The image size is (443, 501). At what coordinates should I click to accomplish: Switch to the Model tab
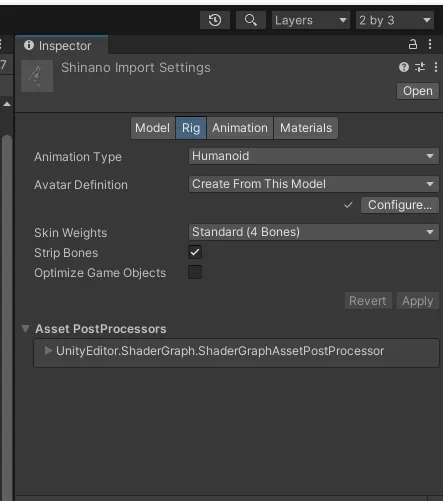pyautogui.click(x=153, y=128)
